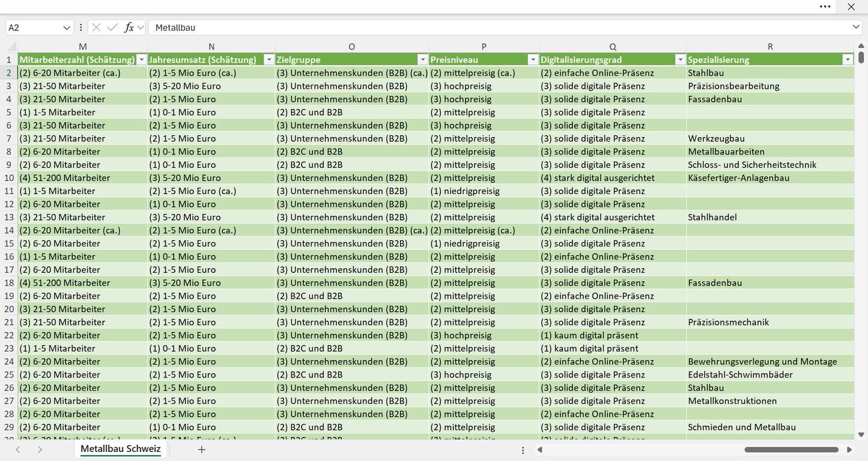Expand the formula bar with chevron

point(856,28)
